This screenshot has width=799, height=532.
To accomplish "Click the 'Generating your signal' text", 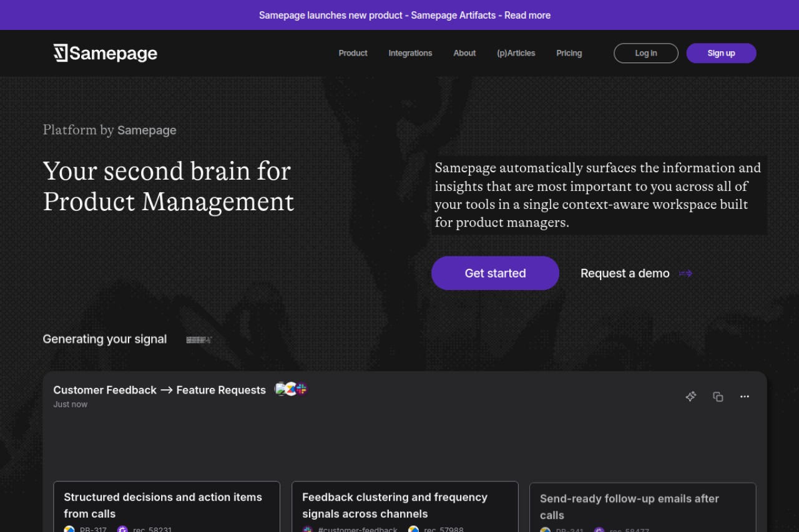I will pyautogui.click(x=105, y=339).
